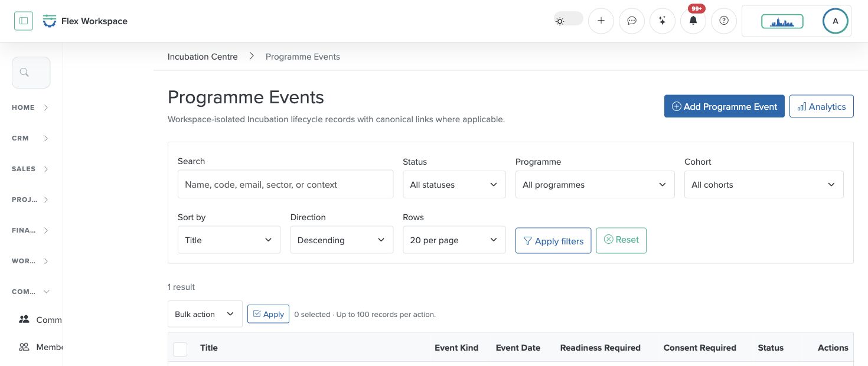Open the Bulk action dropdown

[x=205, y=314]
